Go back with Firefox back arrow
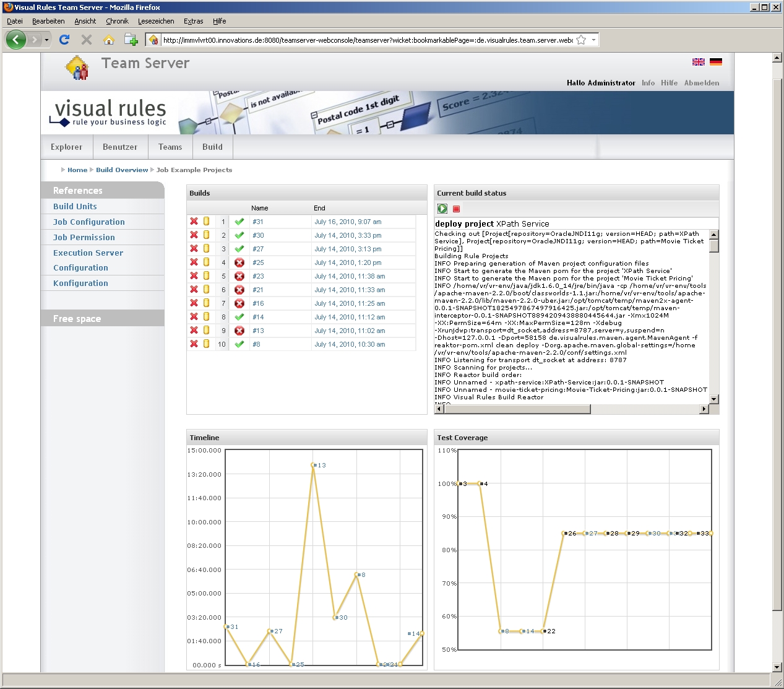Viewport: 784px width, 689px height. click(16, 40)
